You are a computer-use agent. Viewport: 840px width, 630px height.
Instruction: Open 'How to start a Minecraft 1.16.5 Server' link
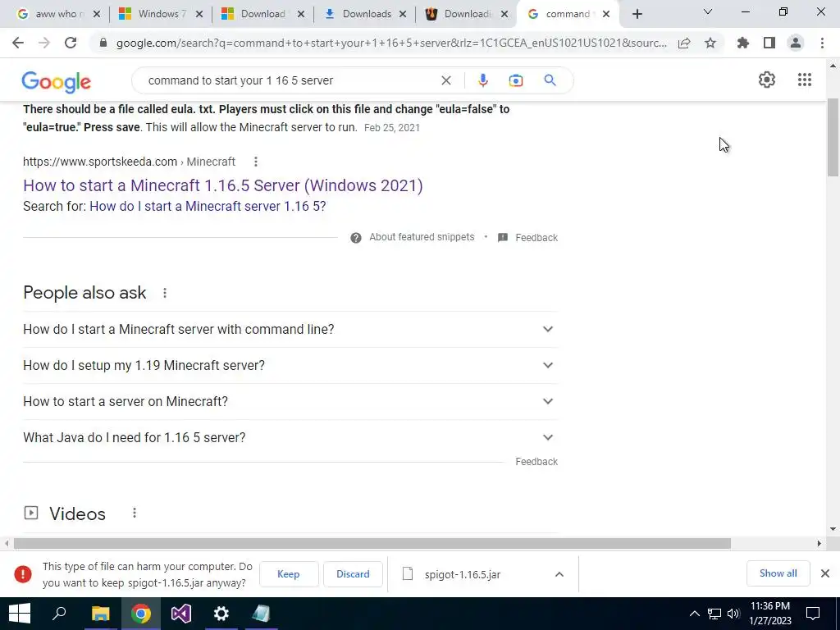coord(223,185)
